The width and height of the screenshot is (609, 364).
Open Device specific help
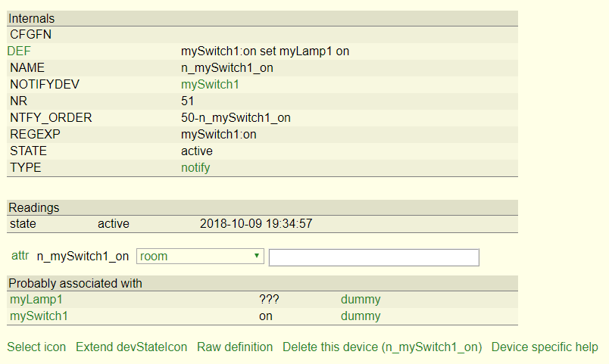click(x=545, y=347)
